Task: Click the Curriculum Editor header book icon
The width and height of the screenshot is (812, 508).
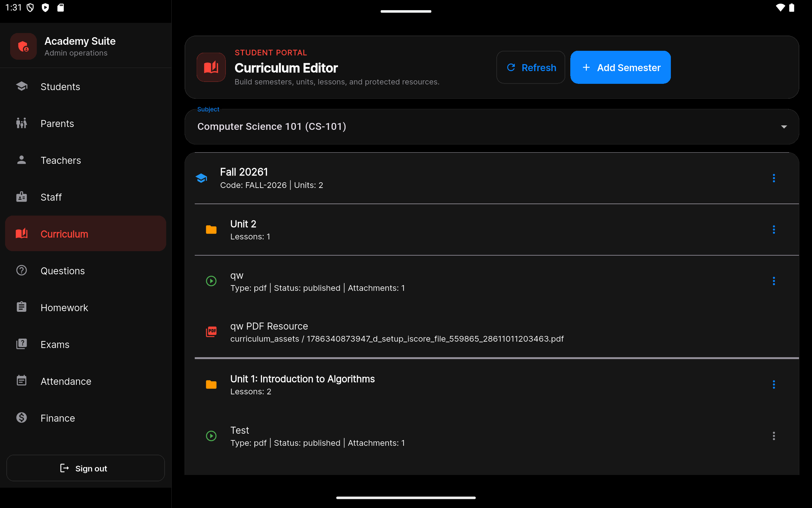Action: 211,67
